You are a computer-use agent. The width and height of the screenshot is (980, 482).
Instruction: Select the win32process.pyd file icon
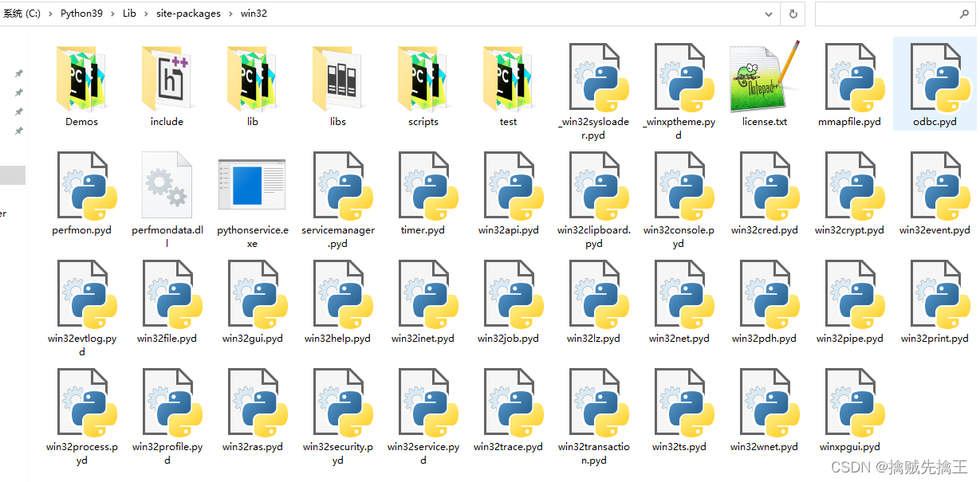tap(88, 403)
